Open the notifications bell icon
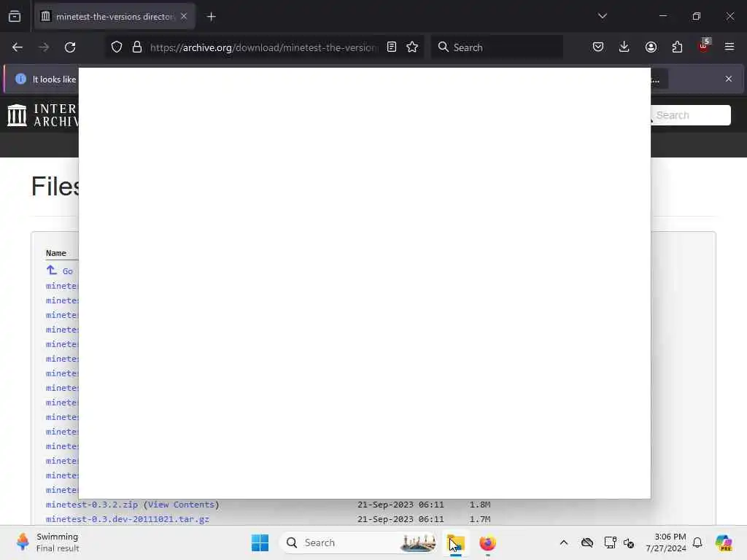The image size is (747, 560). coord(697,542)
